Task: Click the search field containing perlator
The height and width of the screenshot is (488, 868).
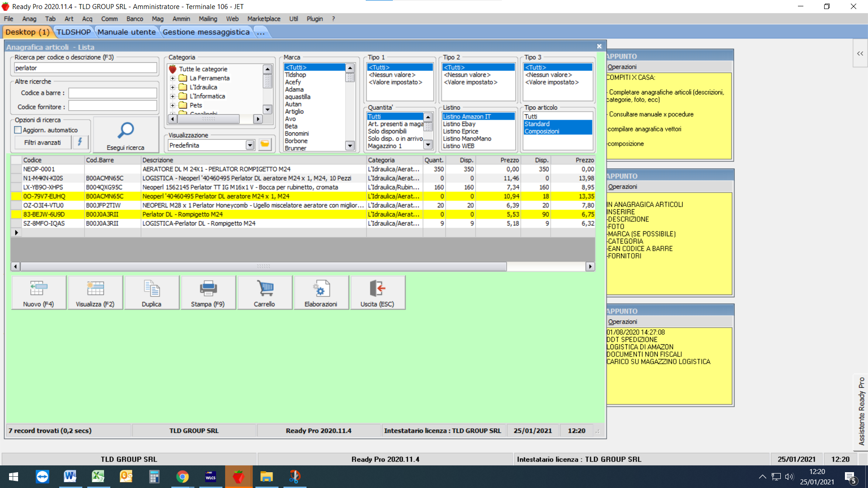Action: [85, 68]
